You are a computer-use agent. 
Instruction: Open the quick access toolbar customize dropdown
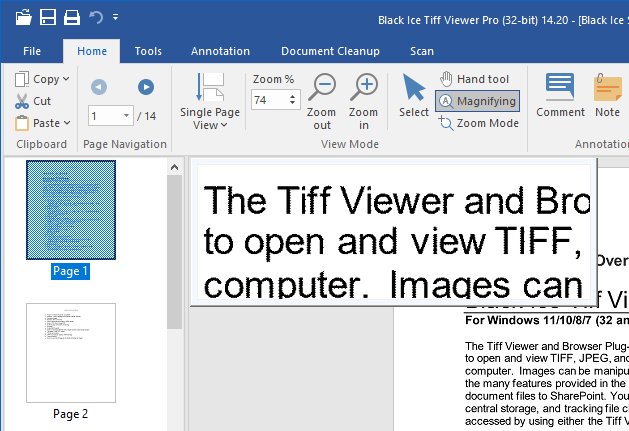pos(116,17)
